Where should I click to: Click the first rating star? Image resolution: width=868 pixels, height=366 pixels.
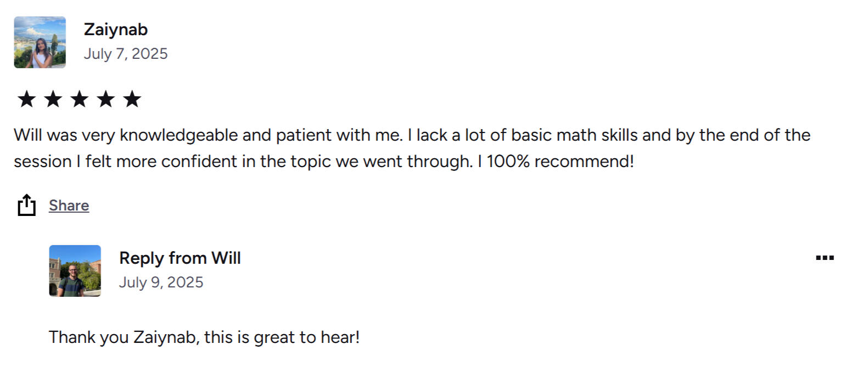26,99
